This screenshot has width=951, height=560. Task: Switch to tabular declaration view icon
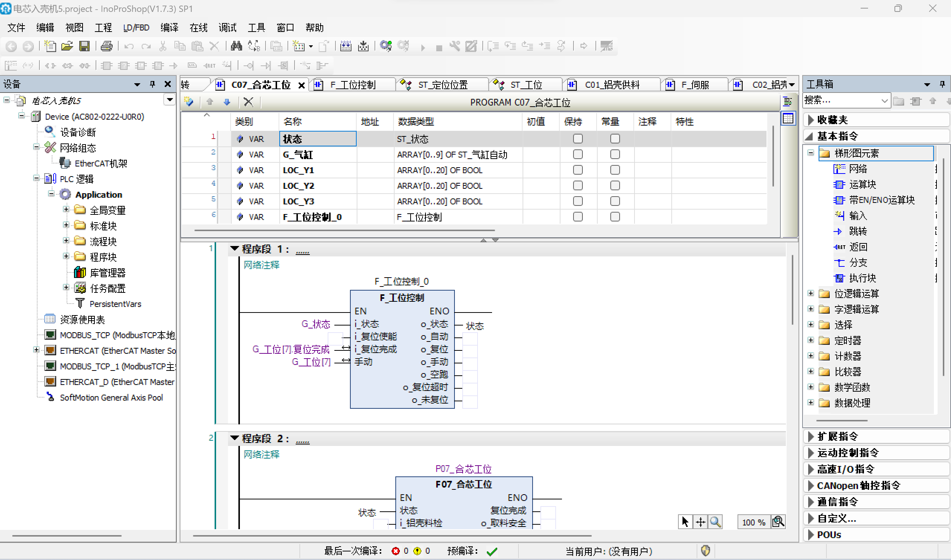tap(788, 119)
